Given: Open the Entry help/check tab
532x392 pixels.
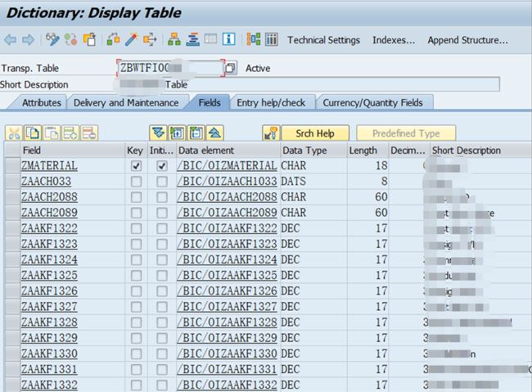Looking at the screenshot, I should pos(271,102).
